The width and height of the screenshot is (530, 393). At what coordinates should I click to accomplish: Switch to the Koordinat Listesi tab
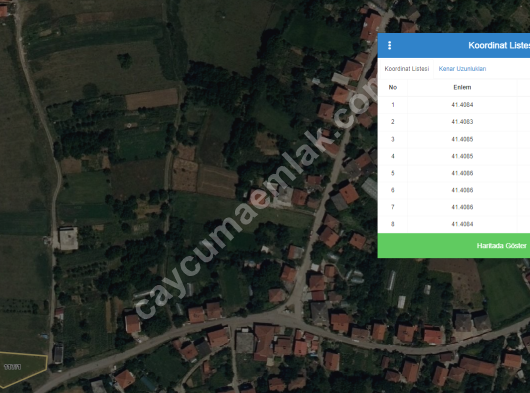click(x=407, y=69)
